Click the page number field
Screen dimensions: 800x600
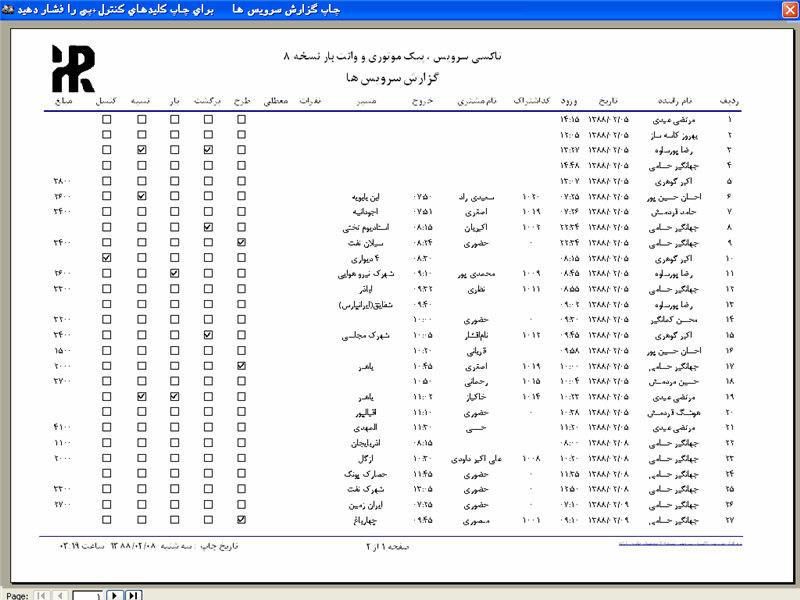(x=87, y=596)
